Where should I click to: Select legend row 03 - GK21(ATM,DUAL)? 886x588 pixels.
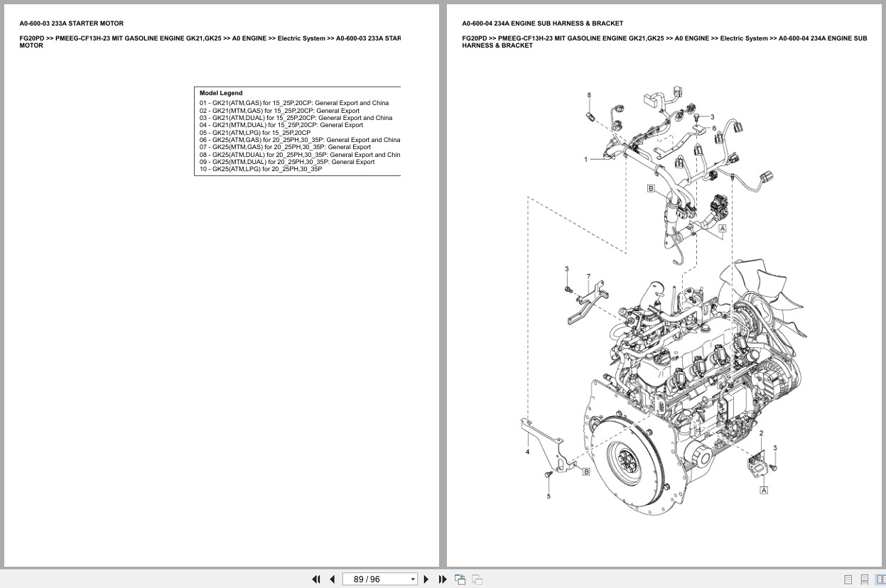tap(296, 118)
